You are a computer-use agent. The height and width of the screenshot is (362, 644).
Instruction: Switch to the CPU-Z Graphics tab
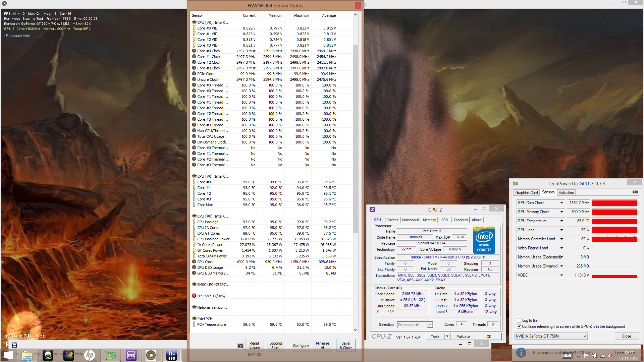click(x=461, y=220)
